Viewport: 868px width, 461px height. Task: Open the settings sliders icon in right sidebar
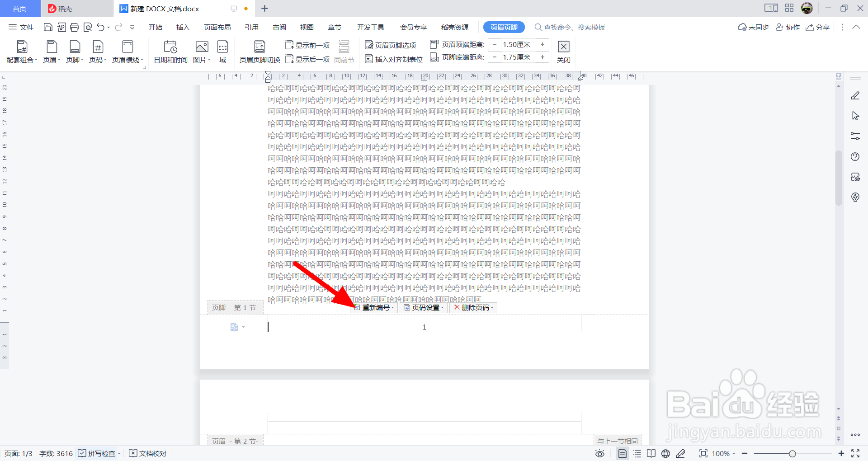coord(855,136)
